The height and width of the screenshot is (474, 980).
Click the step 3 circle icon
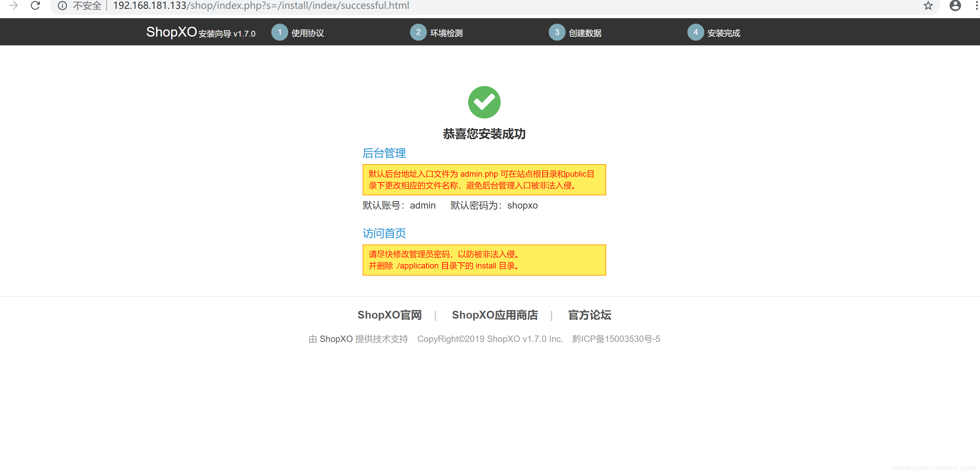point(557,33)
